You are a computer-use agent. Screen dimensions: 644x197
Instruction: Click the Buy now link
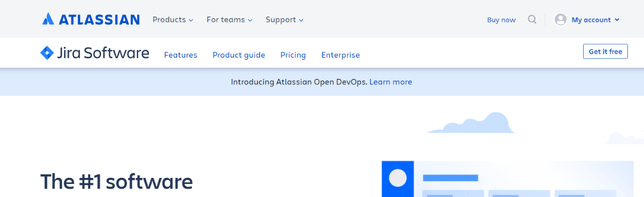tap(501, 20)
